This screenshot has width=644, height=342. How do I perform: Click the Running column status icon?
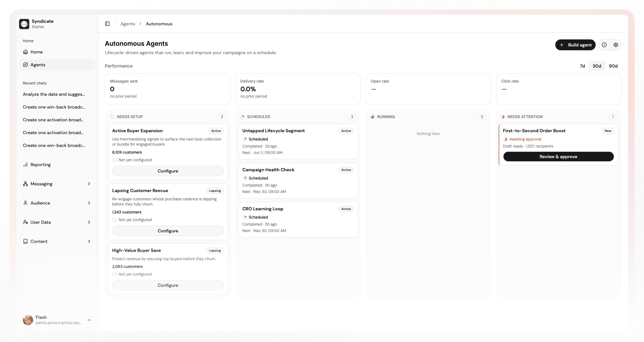pos(373,117)
